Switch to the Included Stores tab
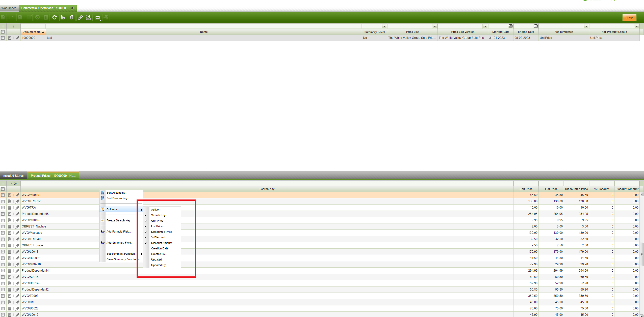The image size is (644, 317). click(13, 176)
